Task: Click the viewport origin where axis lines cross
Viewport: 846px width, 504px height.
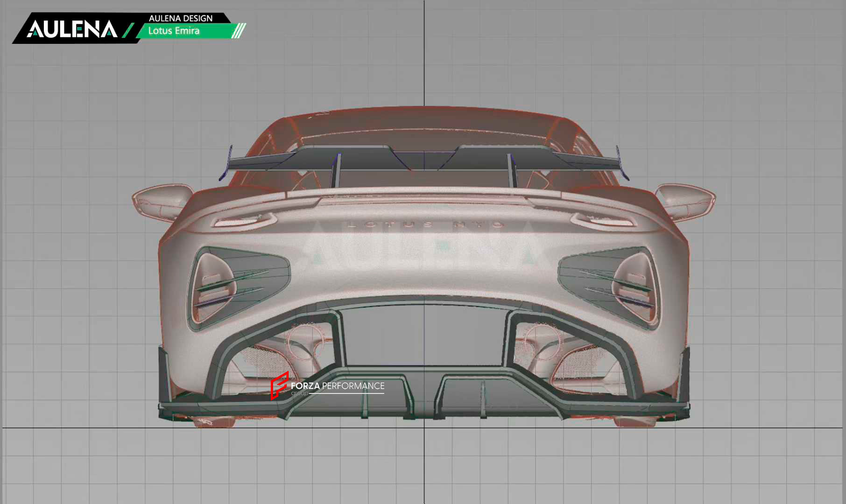Action: (x=424, y=427)
